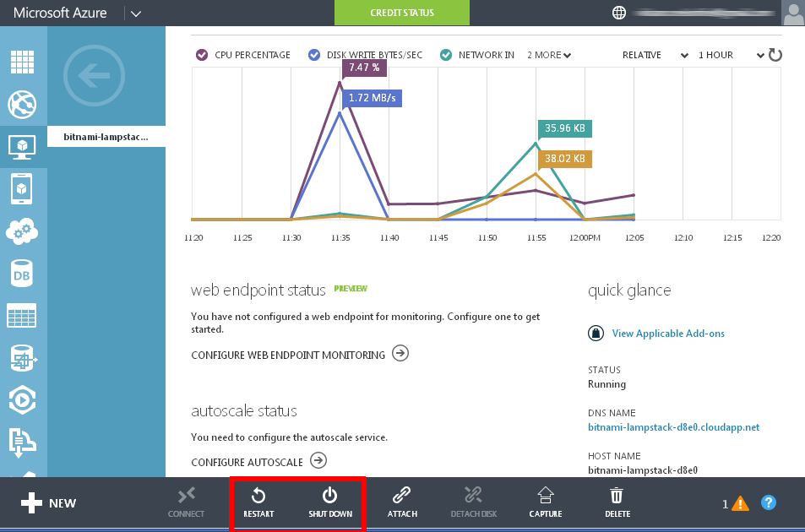This screenshot has width=805, height=532.
Task: Open the bitnami-lampstack-d8e0.cloudapp.net DNS link
Action: click(673, 427)
